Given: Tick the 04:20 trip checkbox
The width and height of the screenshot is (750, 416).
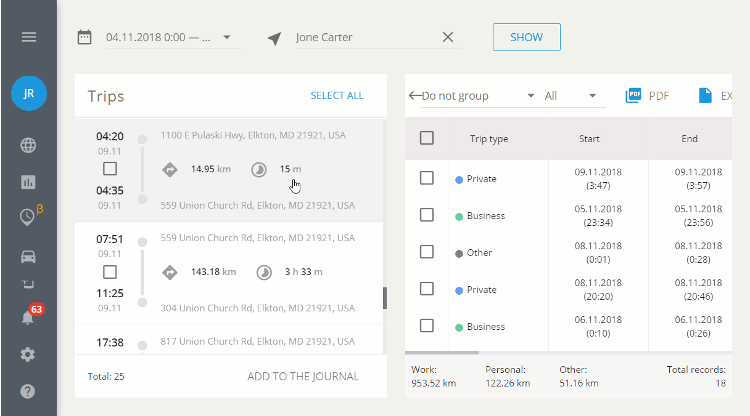Looking at the screenshot, I should point(110,169).
